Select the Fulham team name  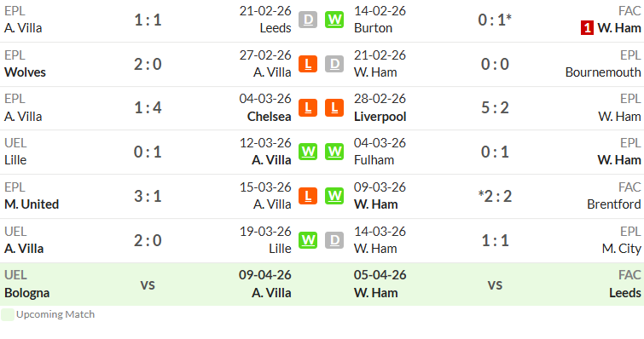(374, 160)
